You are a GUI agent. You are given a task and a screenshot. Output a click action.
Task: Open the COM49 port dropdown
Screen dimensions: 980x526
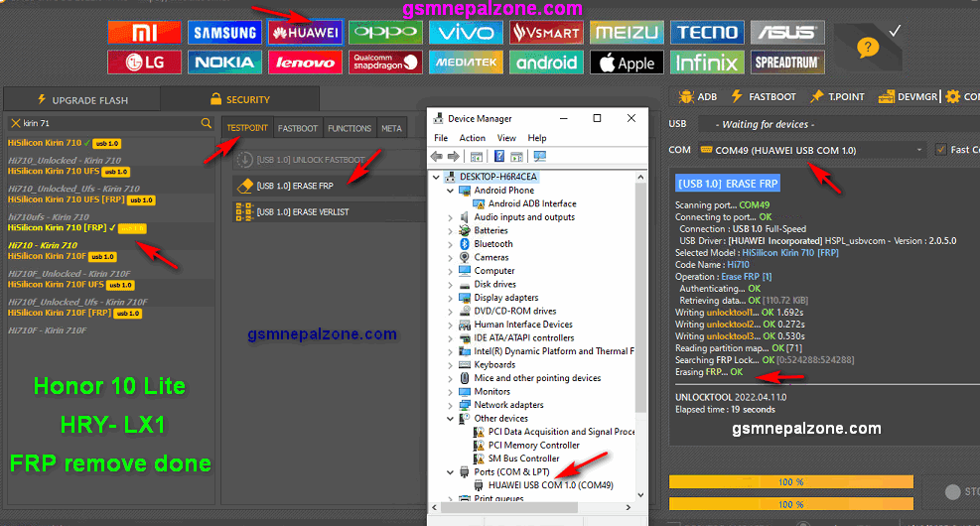point(812,150)
